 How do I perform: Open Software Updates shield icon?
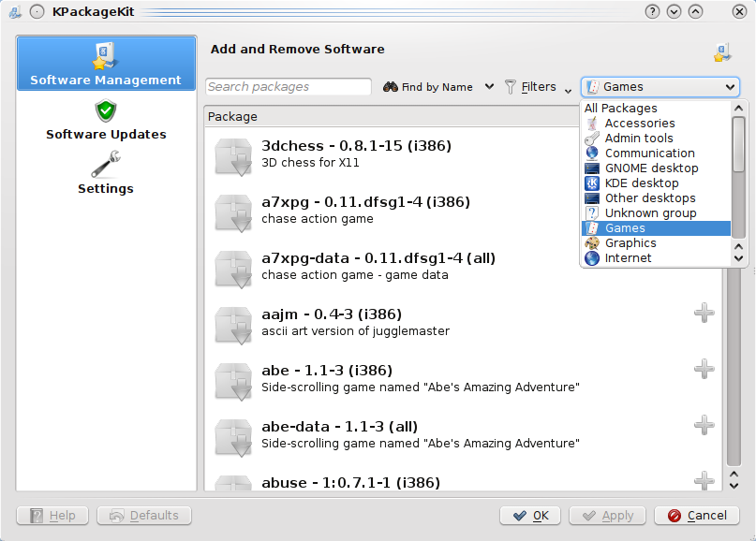106,111
